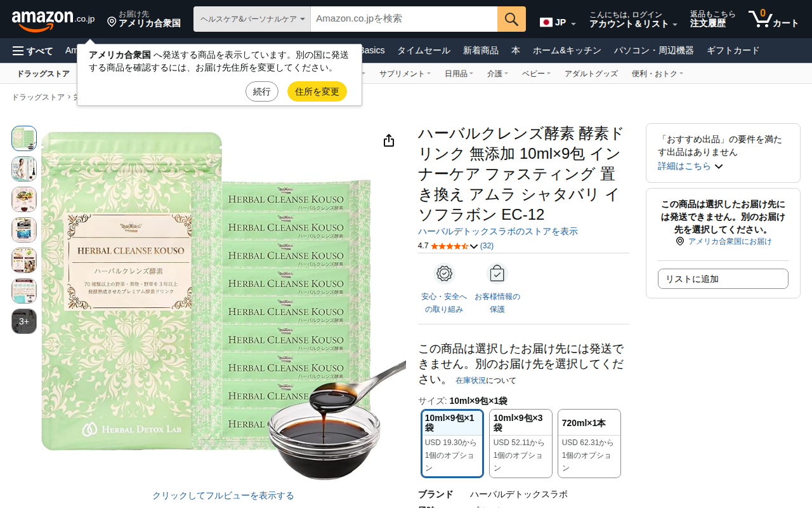Click the star rating icons
The image size is (812, 508).
point(449,246)
